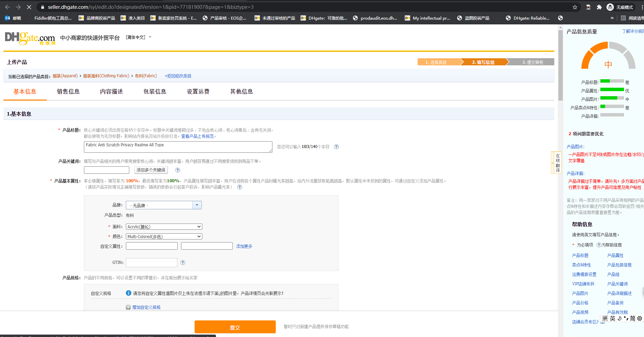Bookmark this page with the star icon

575,7
